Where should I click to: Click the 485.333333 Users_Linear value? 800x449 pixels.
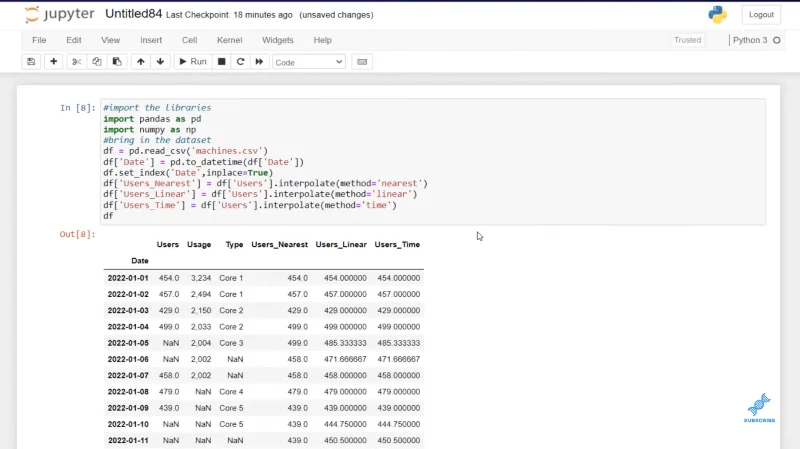(345, 343)
